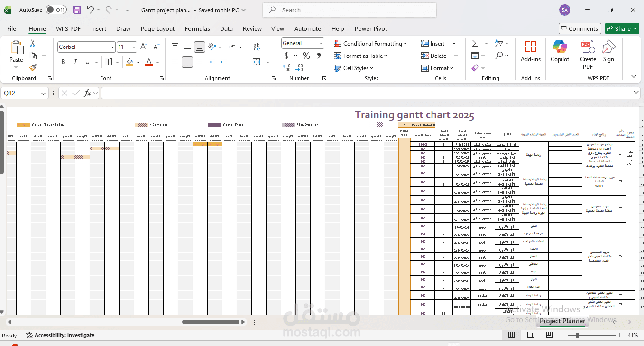Toggle AutoSave switch

[56, 9]
